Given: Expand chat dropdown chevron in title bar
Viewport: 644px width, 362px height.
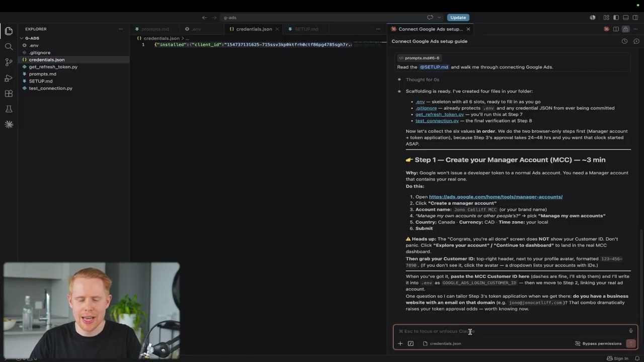Looking at the screenshot, I should 439,18.
